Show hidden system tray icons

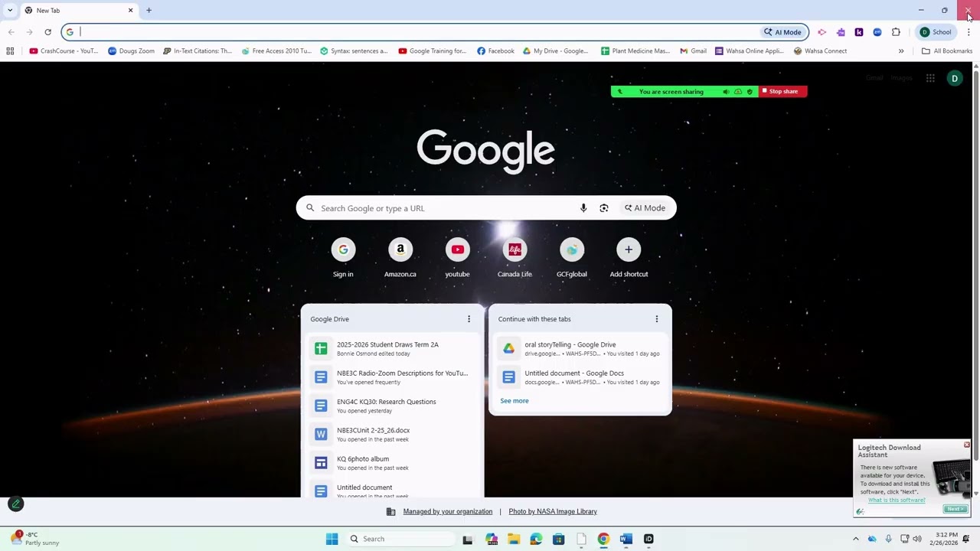coord(856,539)
